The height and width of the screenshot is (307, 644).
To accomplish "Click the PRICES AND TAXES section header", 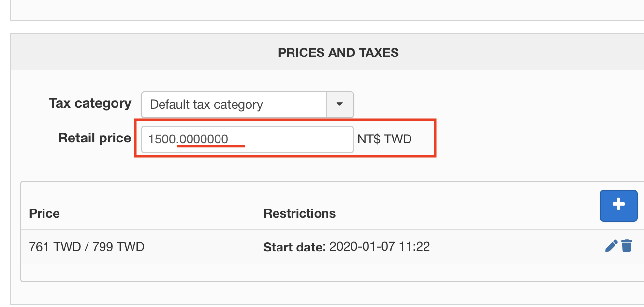I will tap(338, 53).
